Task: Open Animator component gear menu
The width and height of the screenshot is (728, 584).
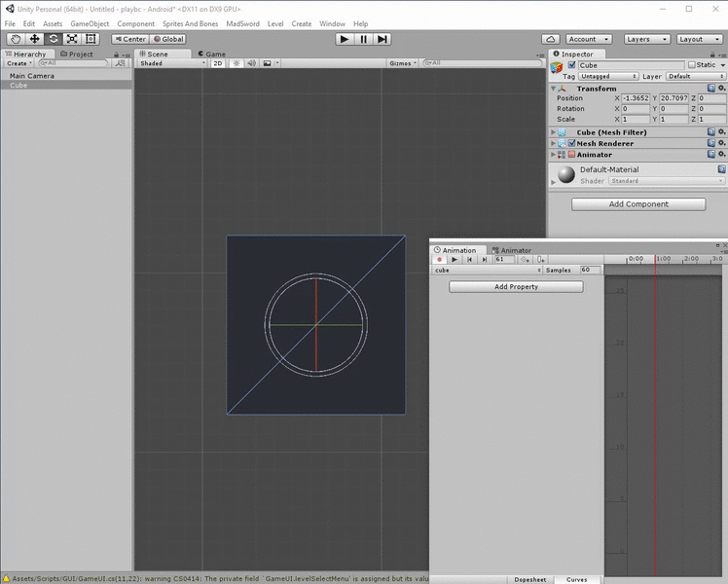Action: 721,154
